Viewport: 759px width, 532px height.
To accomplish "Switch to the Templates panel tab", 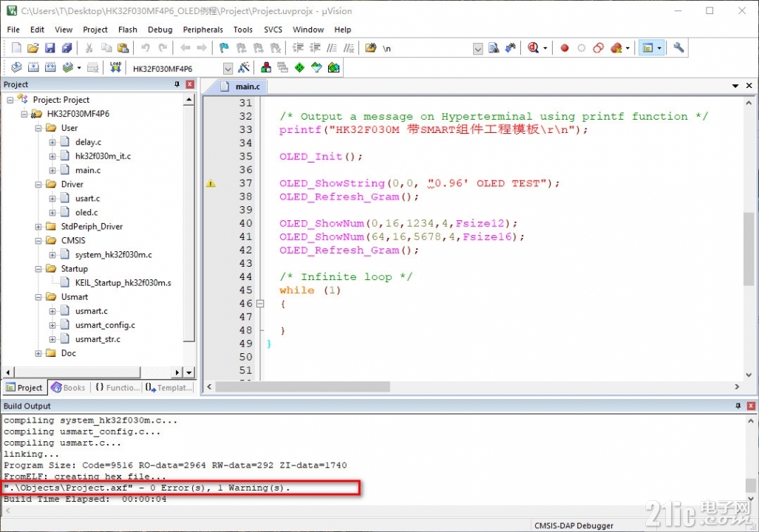I will coord(169,388).
